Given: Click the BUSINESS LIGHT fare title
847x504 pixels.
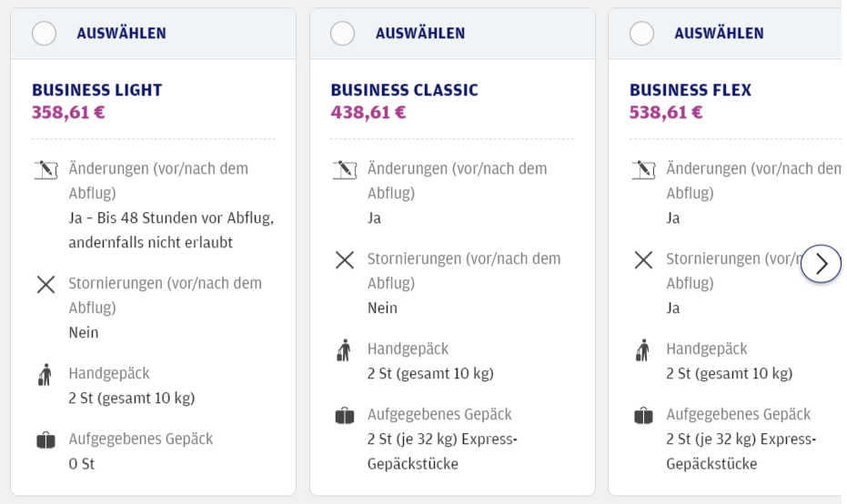Looking at the screenshot, I should click(x=96, y=90).
